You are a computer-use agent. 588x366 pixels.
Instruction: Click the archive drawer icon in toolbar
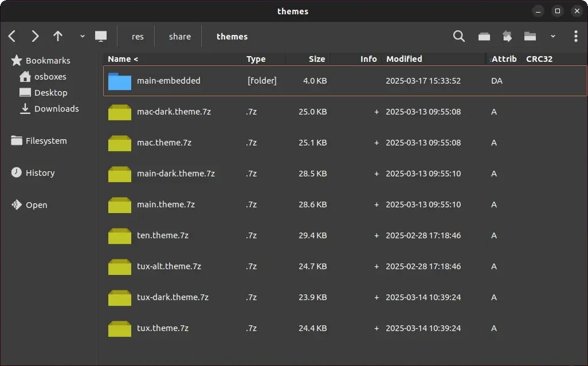tap(484, 37)
